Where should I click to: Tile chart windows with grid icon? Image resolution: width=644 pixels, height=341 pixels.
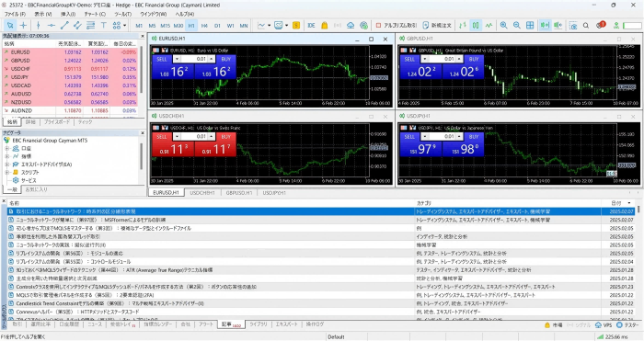[530, 26]
